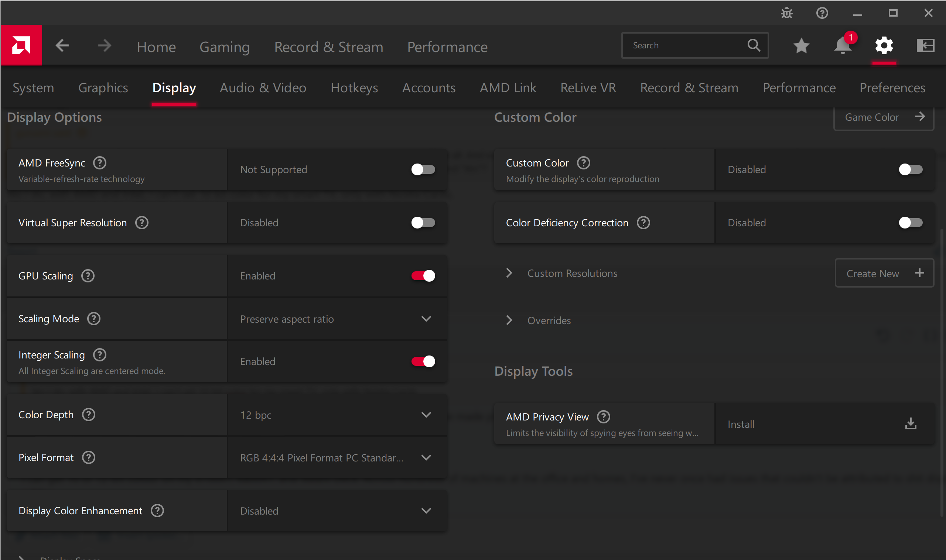Show help for Integer Scaling
This screenshot has height=560, width=946.
[100, 355]
